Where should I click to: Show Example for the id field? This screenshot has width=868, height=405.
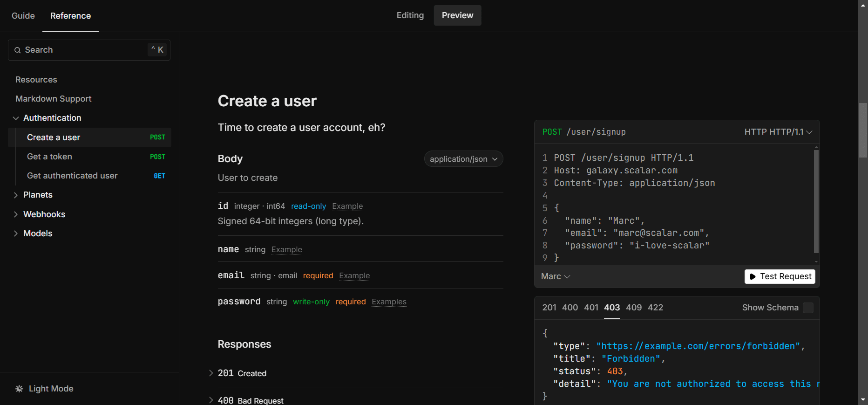coord(347,206)
